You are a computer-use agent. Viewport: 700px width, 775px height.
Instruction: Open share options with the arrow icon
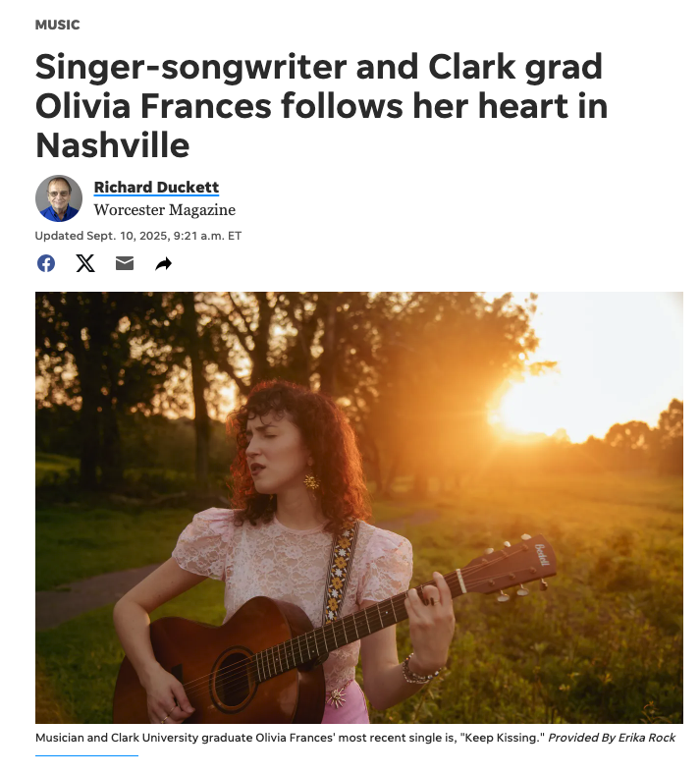(164, 264)
